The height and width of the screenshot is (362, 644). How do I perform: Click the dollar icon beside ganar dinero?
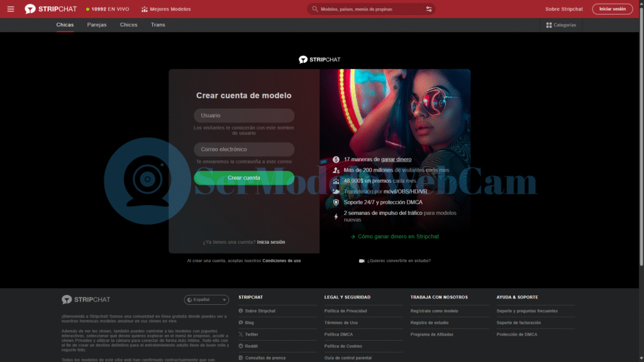click(x=336, y=160)
